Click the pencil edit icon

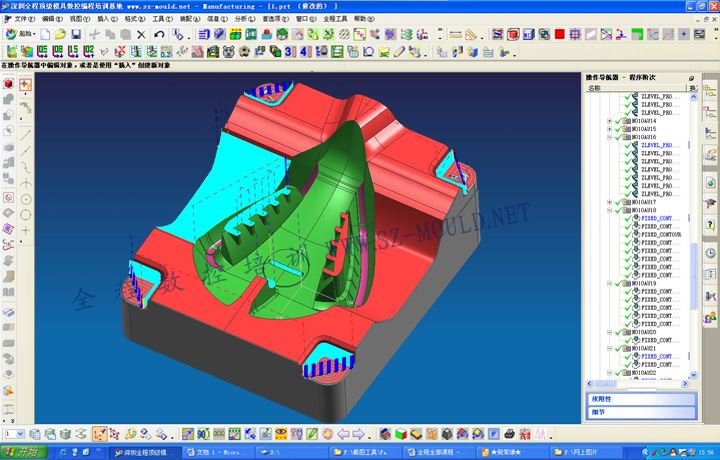399,51
